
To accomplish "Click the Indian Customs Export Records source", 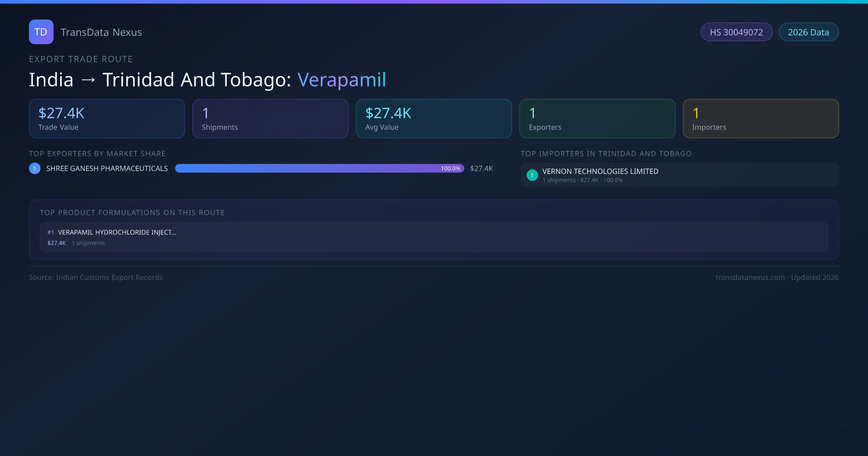I will click(x=109, y=277).
